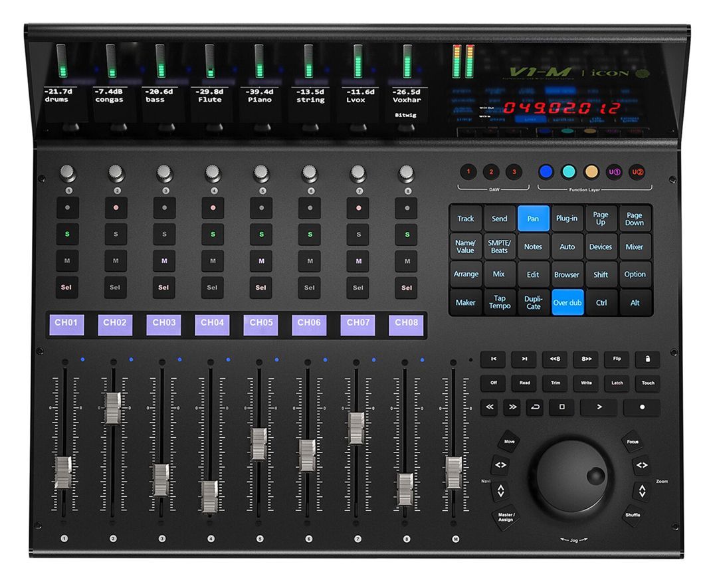The height and width of the screenshot is (588, 709).
Task: Hit the record transport button
Action: pos(641,407)
